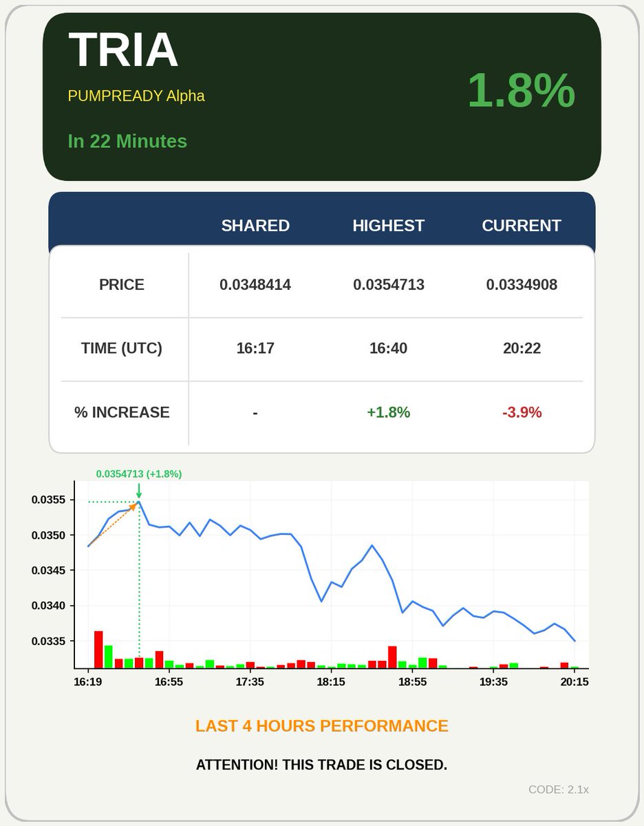644x826 pixels.
Task: Click the LAST 4 HOURS PERFORMANCE caption
Action: [322, 726]
